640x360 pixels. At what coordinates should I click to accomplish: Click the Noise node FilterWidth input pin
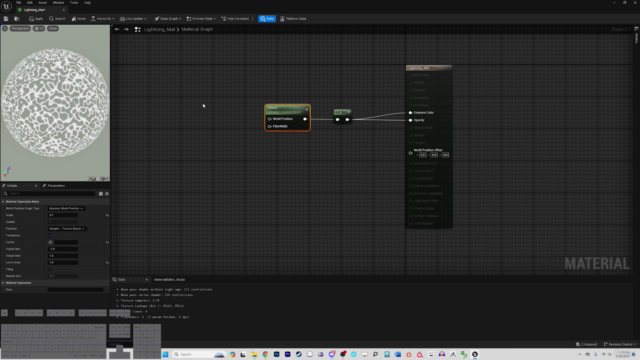point(269,126)
